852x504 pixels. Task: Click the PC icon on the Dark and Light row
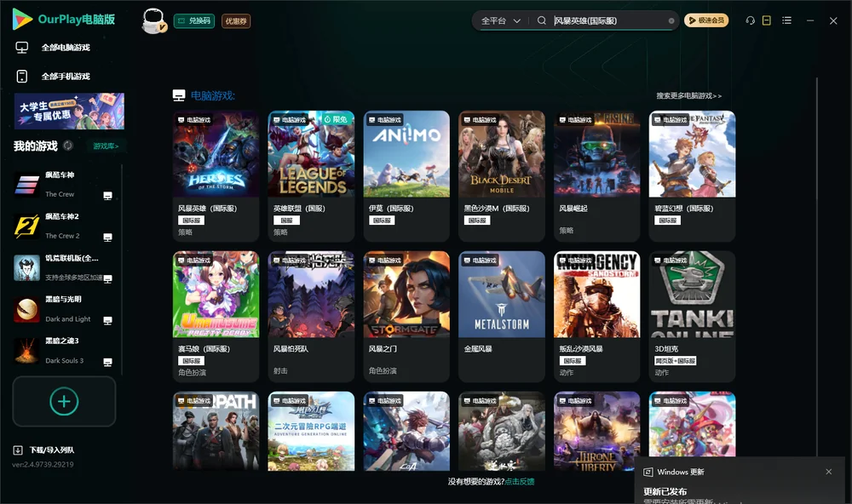coord(107,320)
